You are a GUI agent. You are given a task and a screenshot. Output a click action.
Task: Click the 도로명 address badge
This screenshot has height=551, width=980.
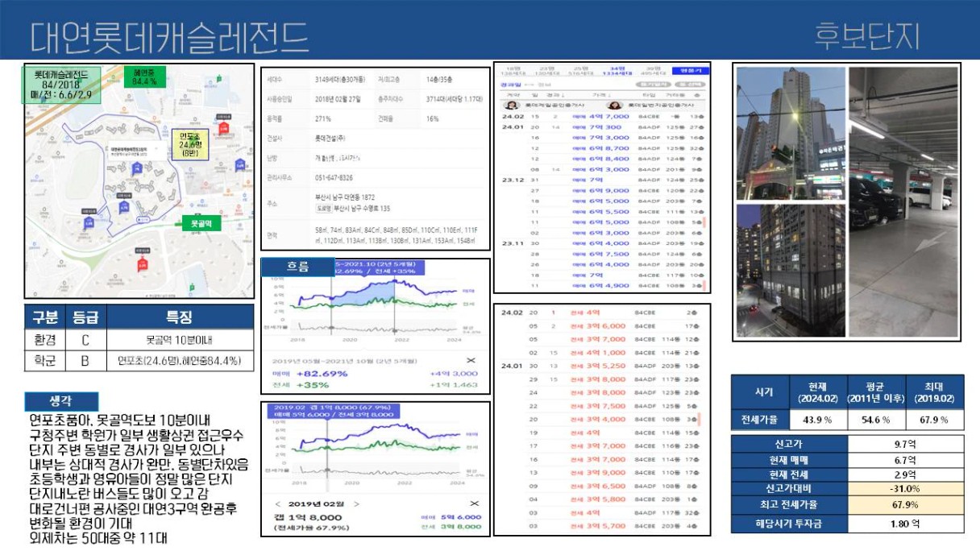[323, 207]
